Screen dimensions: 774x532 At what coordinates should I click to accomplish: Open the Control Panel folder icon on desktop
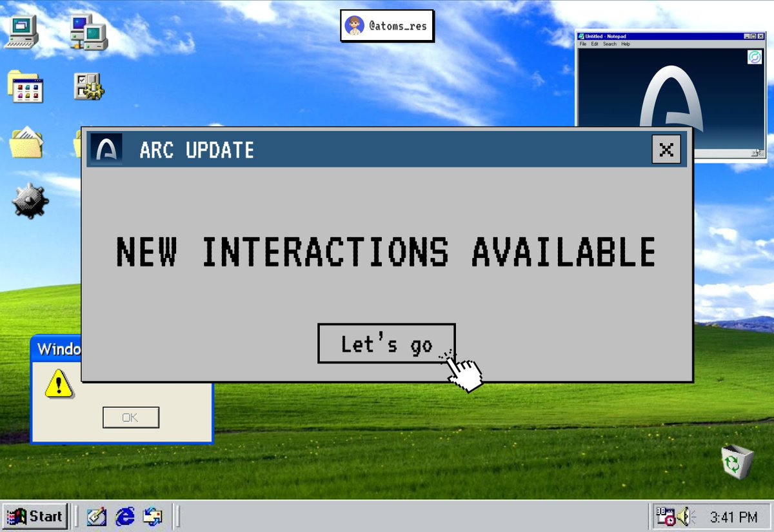pyautogui.click(x=25, y=87)
